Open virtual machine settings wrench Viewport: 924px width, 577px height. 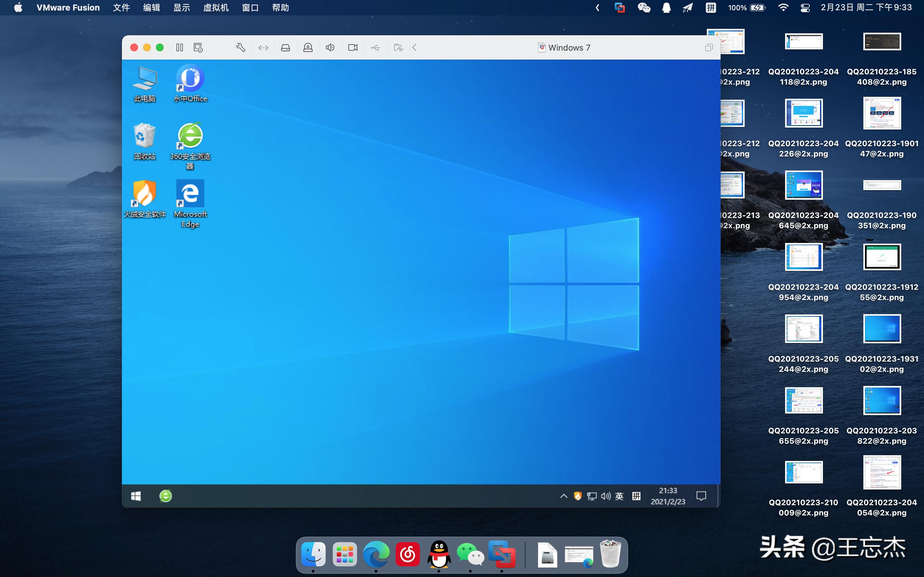[x=241, y=47]
